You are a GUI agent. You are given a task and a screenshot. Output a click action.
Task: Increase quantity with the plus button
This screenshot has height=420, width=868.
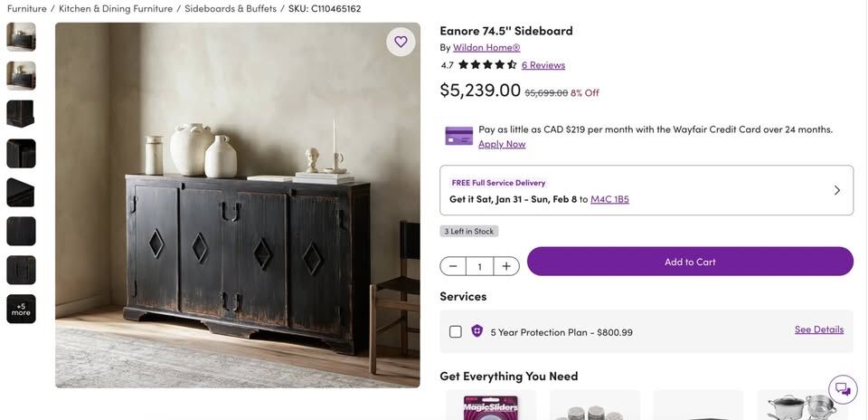click(x=506, y=266)
